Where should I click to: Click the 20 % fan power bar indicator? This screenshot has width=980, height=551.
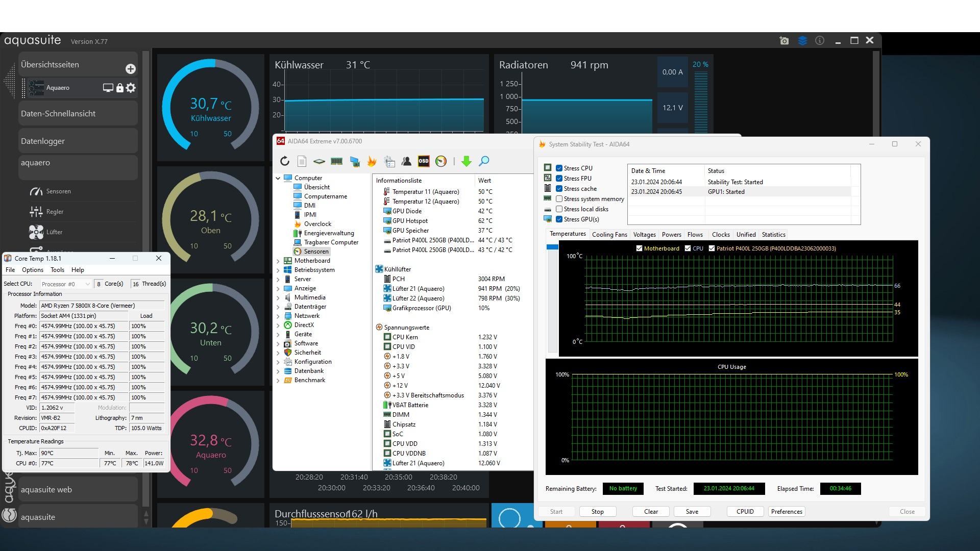coord(701,97)
